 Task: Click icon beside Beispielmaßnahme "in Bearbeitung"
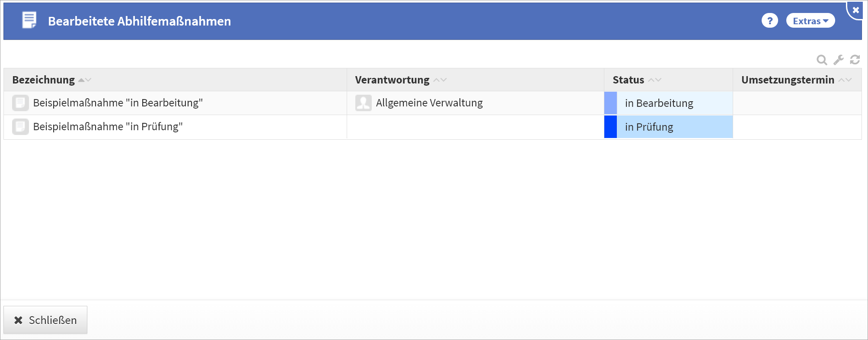(x=20, y=103)
